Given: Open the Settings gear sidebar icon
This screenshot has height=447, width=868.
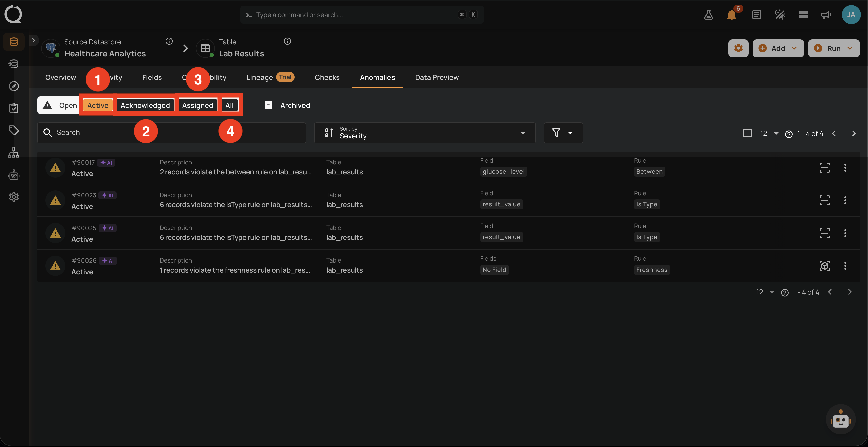Looking at the screenshot, I should [14, 197].
